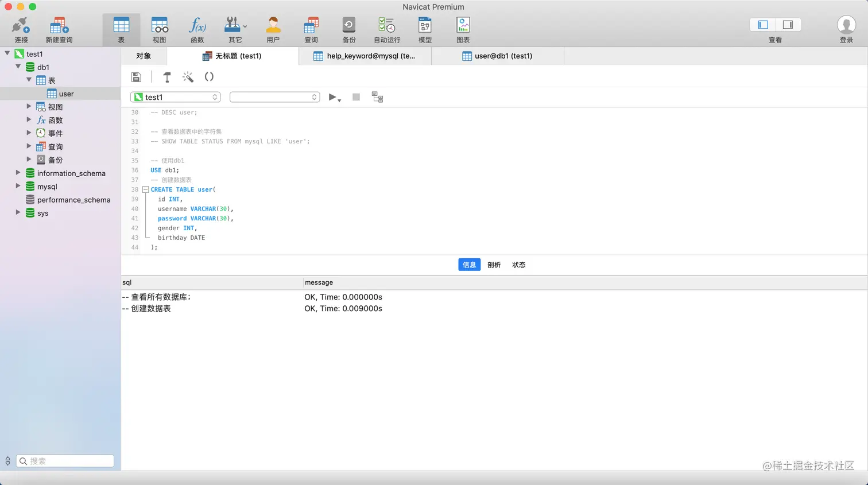Select the 信息 message tab

(x=469, y=265)
